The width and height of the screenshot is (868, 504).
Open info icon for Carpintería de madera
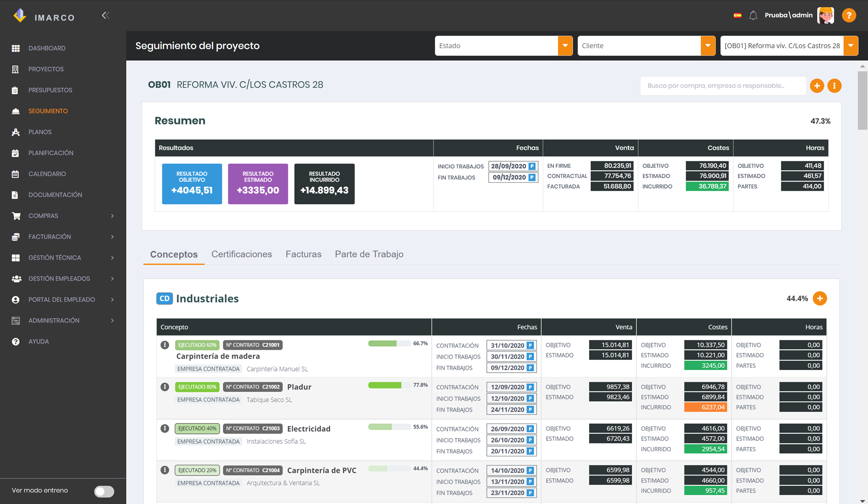click(x=165, y=345)
